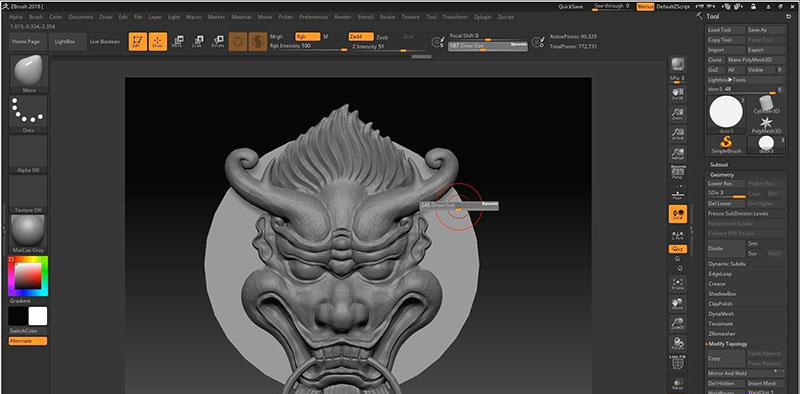Toggle the Mrgb channel button
This screenshot has width=800, height=394.
(276, 37)
